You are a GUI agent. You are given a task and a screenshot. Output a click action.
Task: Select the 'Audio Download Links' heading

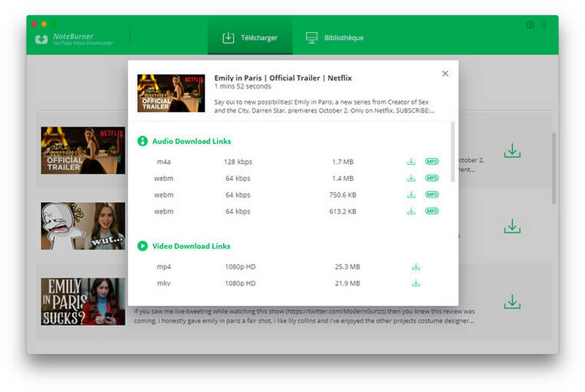(192, 141)
